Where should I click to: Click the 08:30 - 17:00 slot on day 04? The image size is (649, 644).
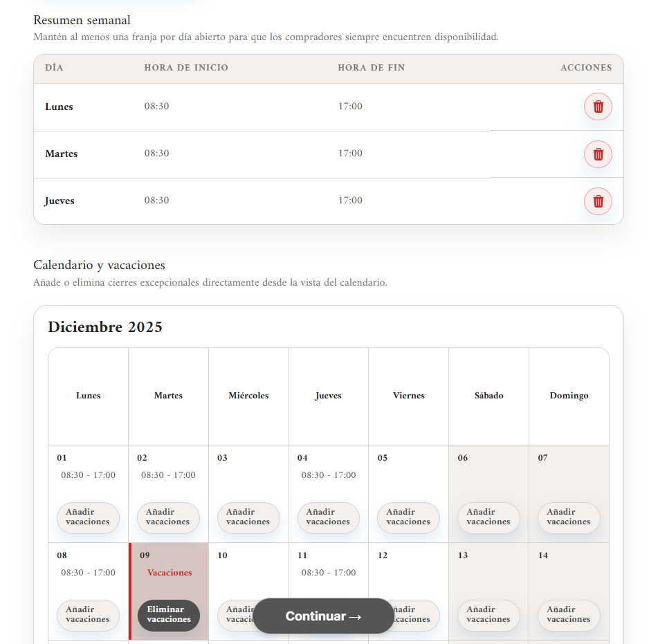pos(329,475)
